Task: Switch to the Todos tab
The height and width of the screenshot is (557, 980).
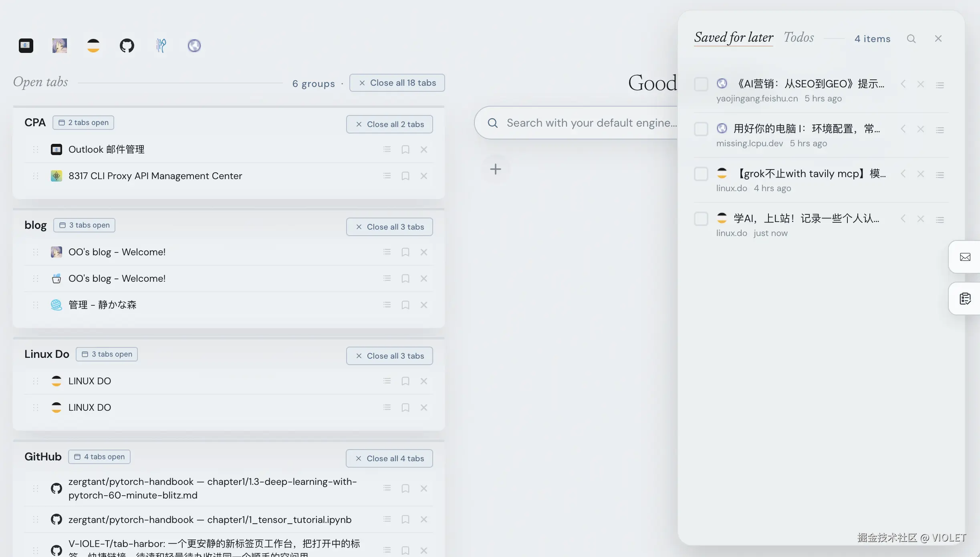Action: (x=799, y=38)
